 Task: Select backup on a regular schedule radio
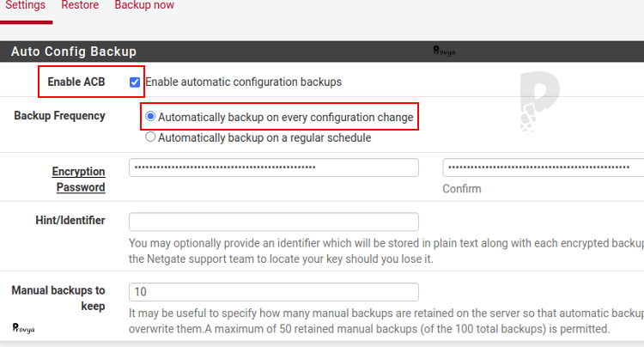(x=151, y=137)
